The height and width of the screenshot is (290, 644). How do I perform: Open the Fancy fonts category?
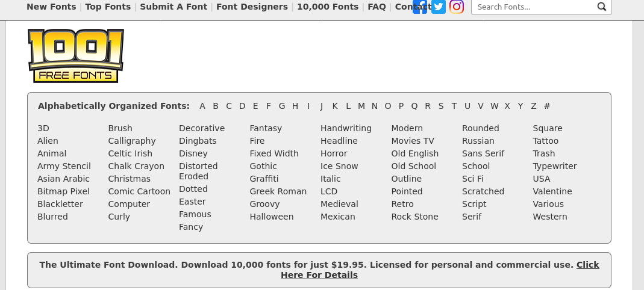(x=191, y=227)
